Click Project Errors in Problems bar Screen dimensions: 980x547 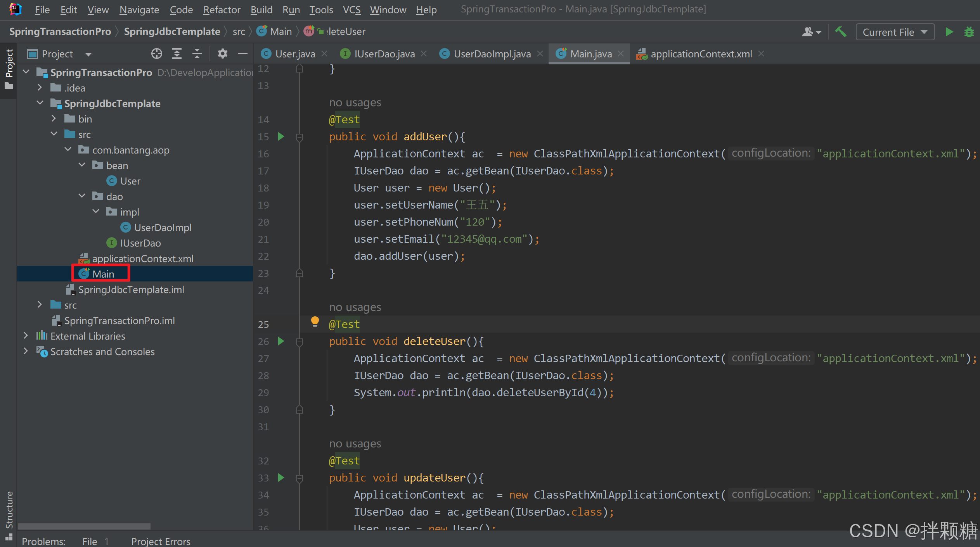pyautogui.click(x=161, y=541)
